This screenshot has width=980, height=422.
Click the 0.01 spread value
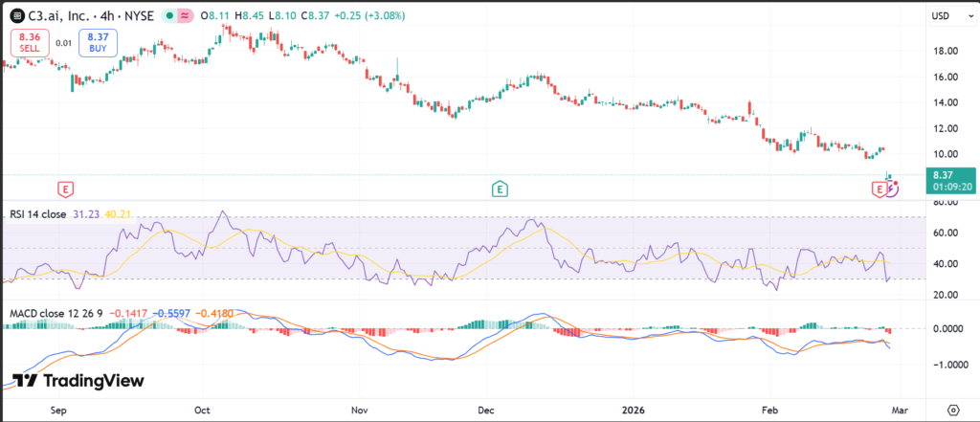click(63, 42)
